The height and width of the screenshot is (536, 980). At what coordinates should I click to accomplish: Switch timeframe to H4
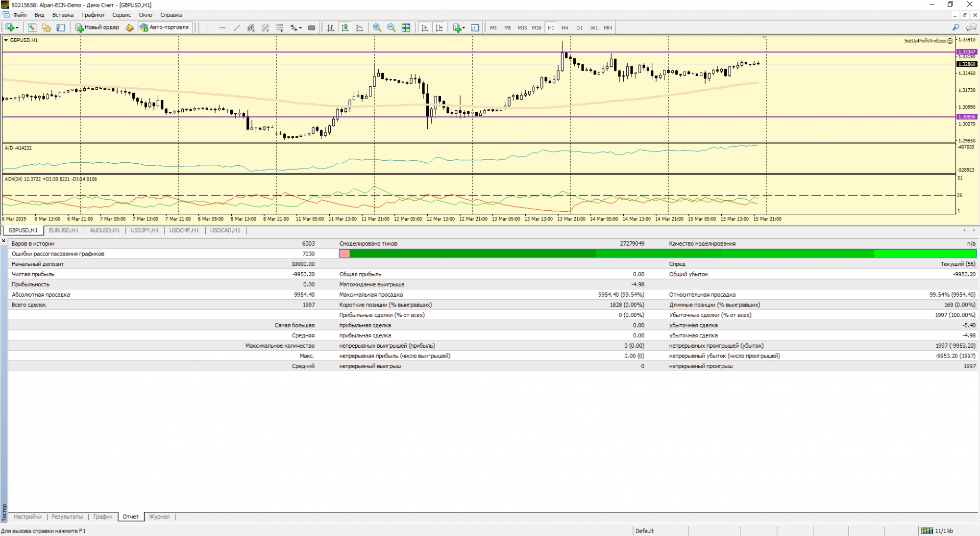(564, 28)
